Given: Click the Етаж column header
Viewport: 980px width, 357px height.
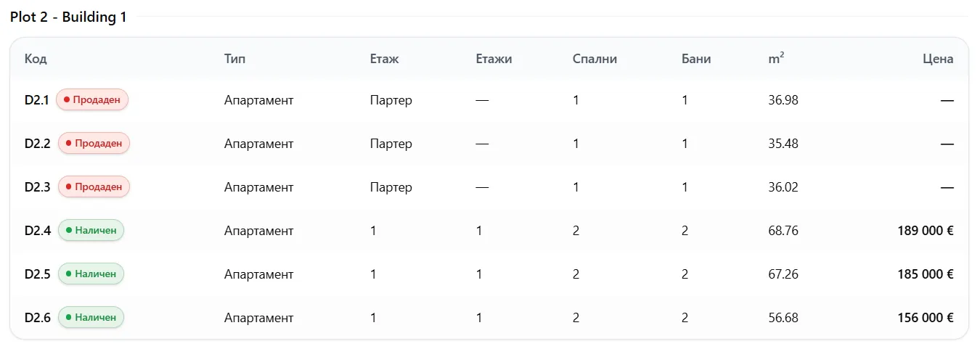Looking at the screenshot, I should (384, 59).
